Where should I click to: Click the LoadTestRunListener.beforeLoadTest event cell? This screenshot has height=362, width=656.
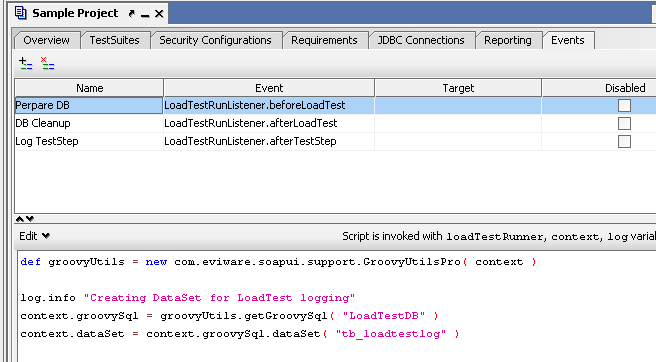(x=269, y=105)
